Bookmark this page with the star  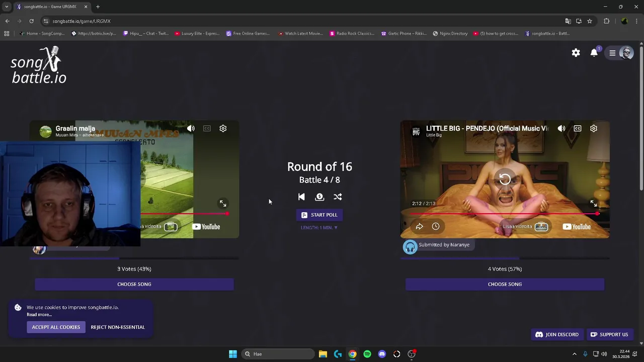[590, 21]
